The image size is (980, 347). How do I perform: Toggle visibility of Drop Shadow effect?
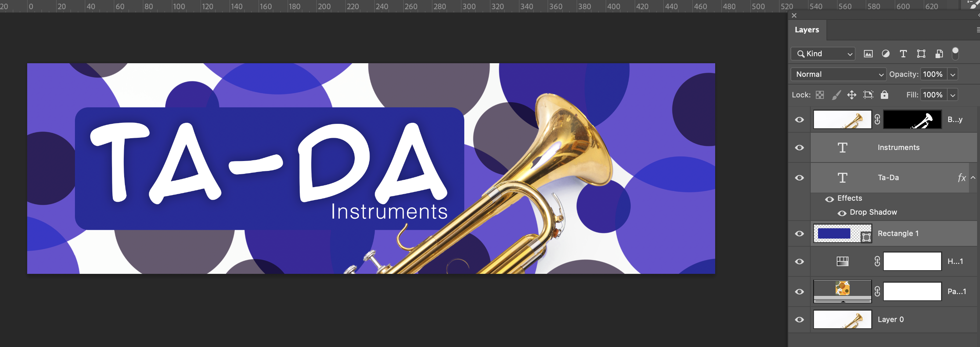coord(842,213)
